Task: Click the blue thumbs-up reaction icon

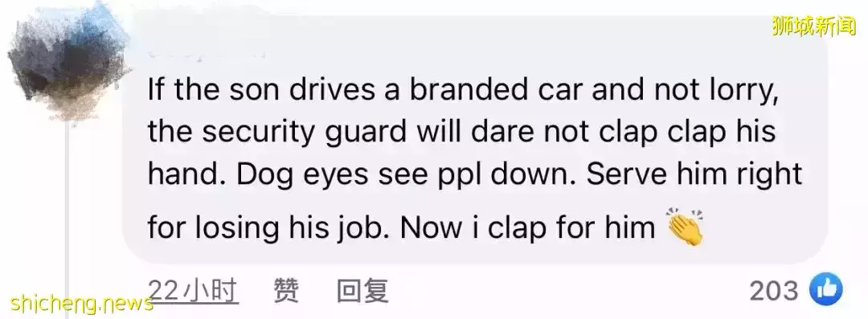Action: (x=826, y=290)
